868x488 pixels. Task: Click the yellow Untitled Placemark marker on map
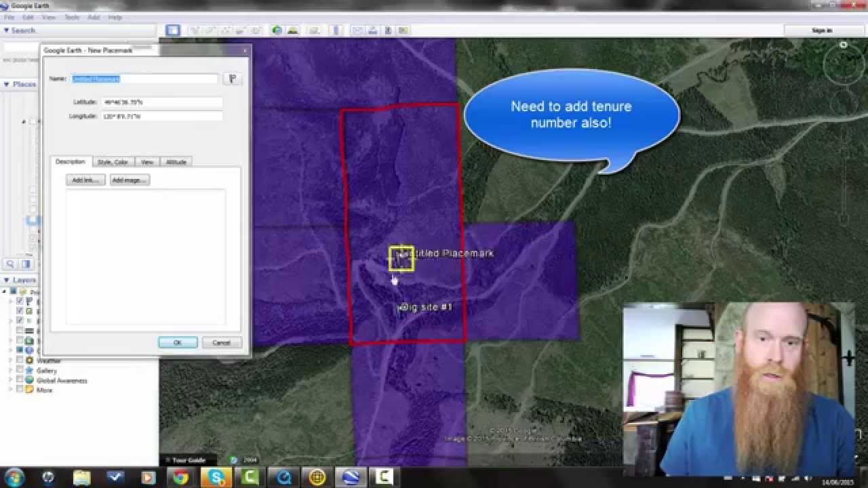click(x=401, y=258)
